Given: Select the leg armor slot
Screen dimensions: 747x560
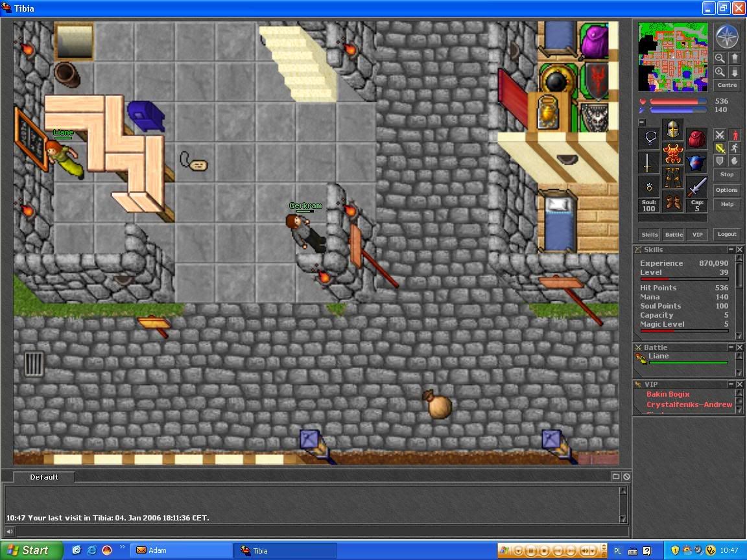Looking at the screenshot, I should click(x=672, y=178).
